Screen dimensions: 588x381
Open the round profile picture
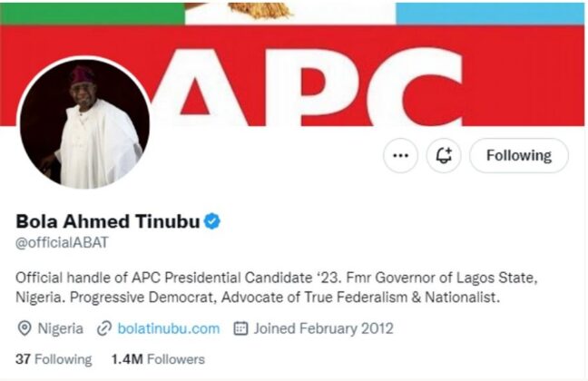click(x=84, y=123)
